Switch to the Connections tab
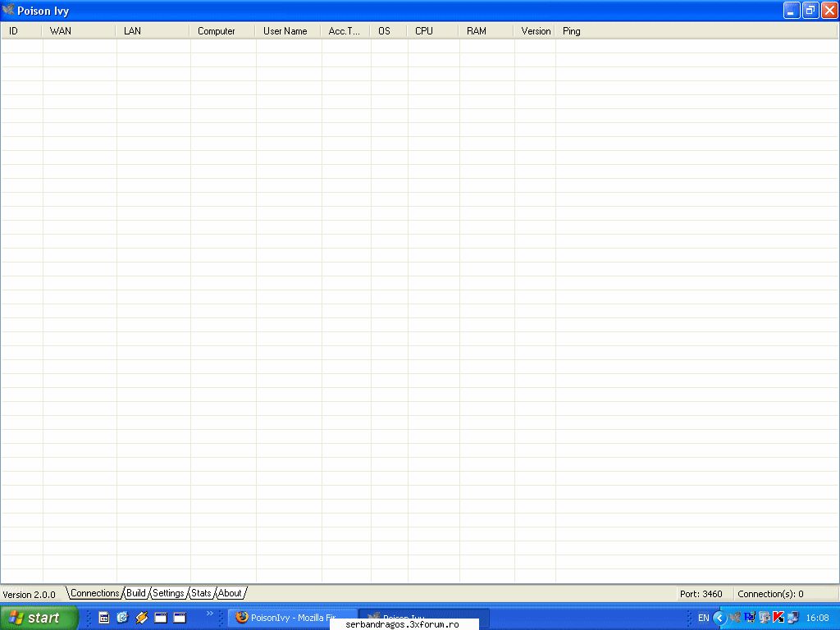This screenshot has width=840, height=630. point(95,593)
